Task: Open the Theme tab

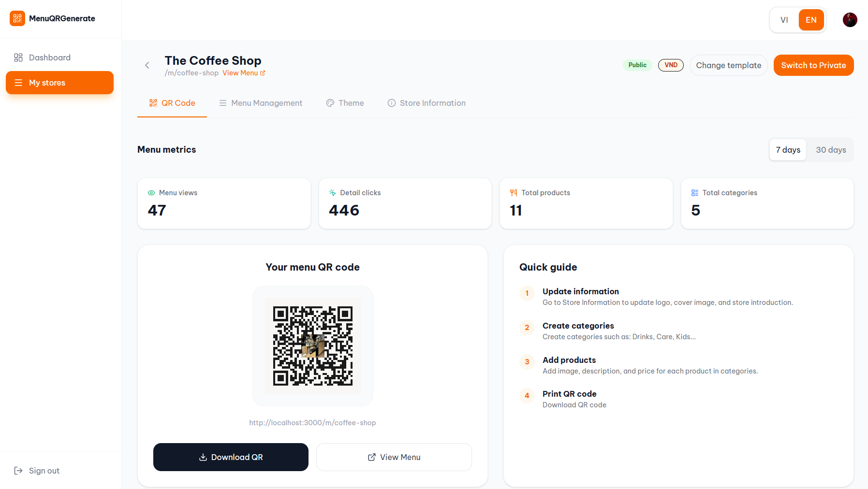Action: pyautogui.click(x=345, y=103)
